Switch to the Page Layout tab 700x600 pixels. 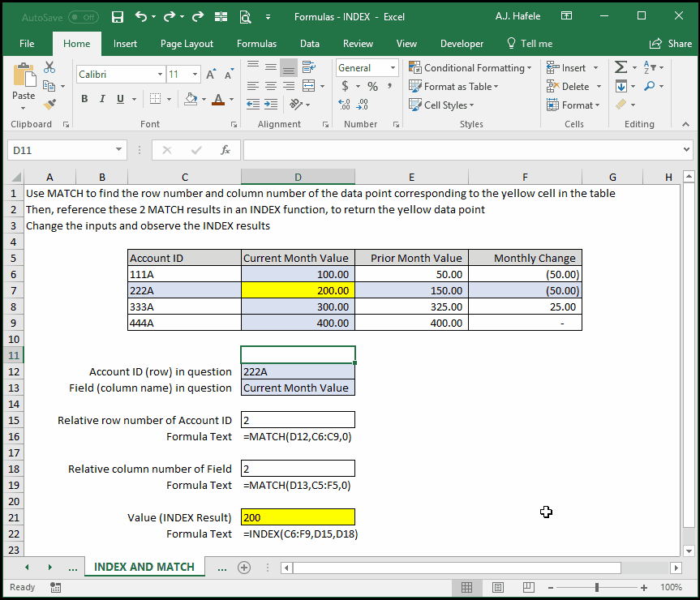pos(187,44)
